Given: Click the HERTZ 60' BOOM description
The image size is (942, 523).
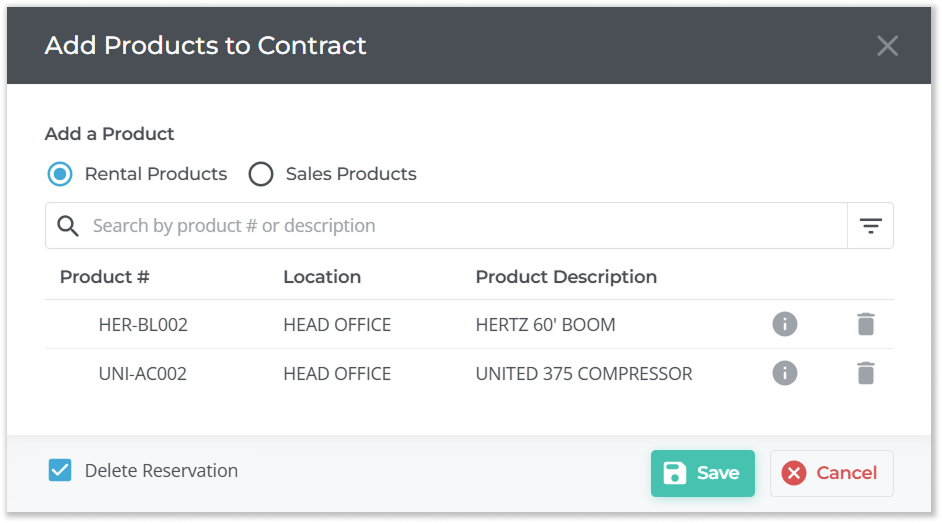Looking at the screenshot, I should [x=545, y=325].
